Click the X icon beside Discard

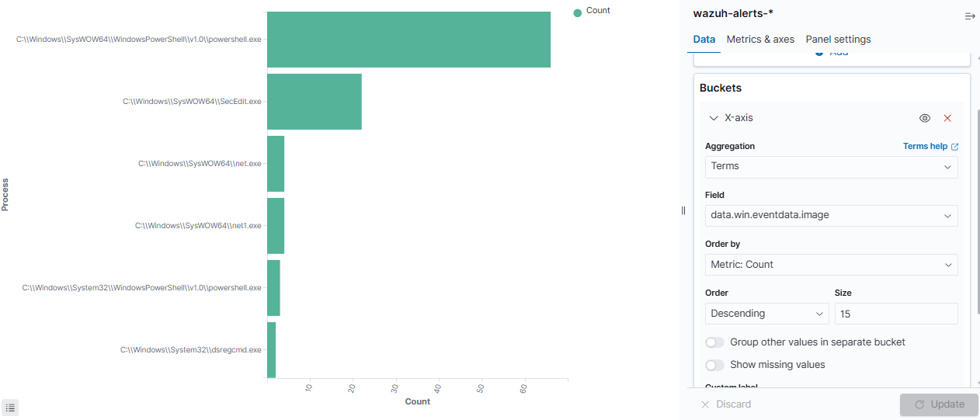[x=705, y=404]
